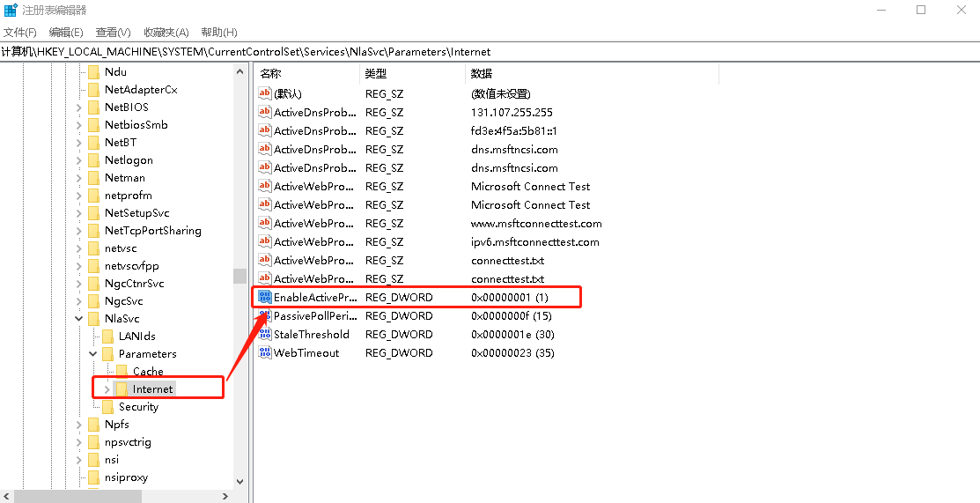Select the Ndu folder icon
Viewport: 980px width, 503px height.
[93, 72]
